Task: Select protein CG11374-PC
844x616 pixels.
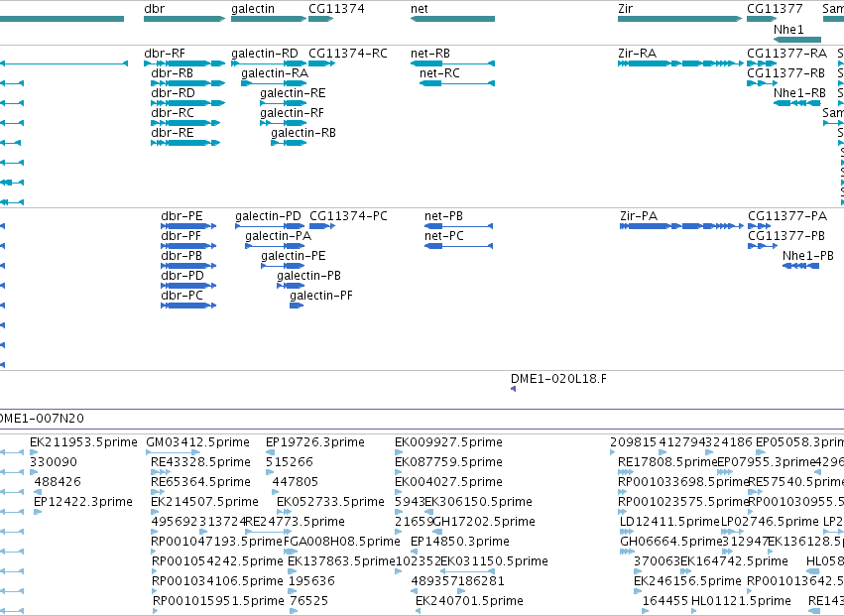Action: (322, 227)
